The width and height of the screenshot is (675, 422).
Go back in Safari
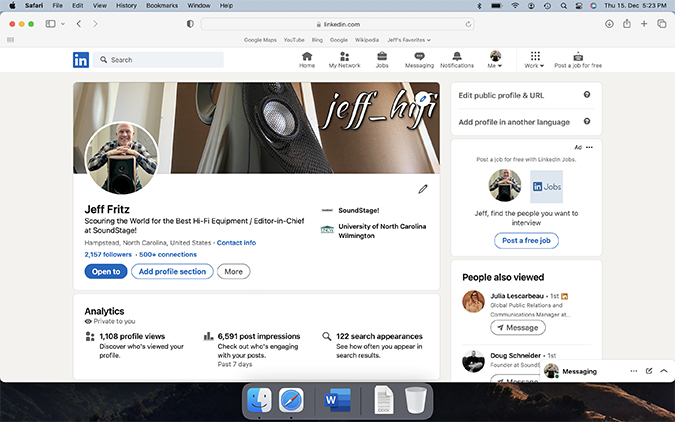coord(79,24)
